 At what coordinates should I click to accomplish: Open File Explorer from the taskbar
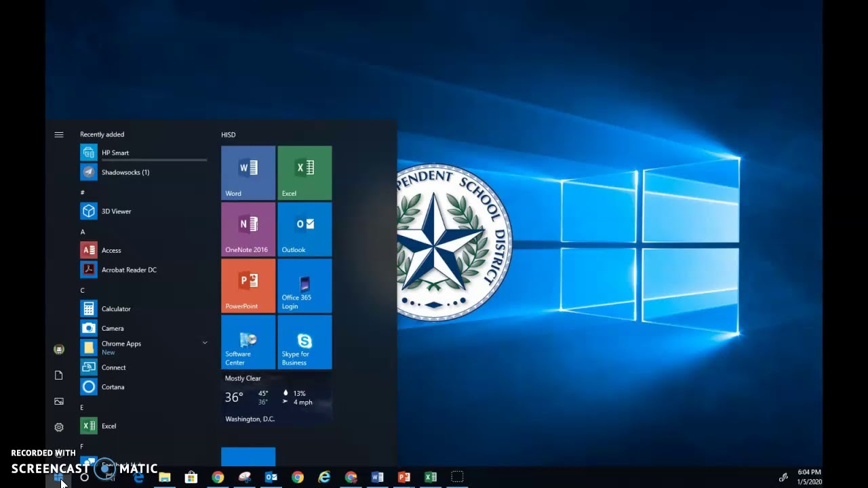point(165,477)
